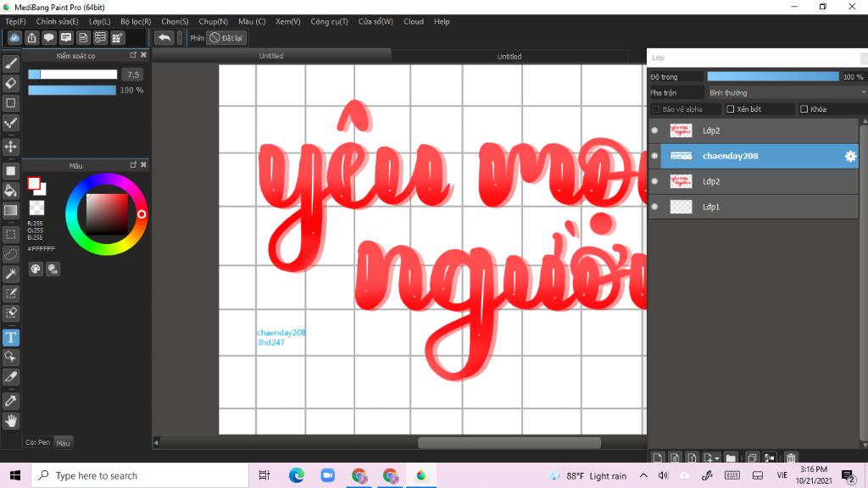868x488 pixels.
Task: Select the Bucket fill tool
Action: 10,191
